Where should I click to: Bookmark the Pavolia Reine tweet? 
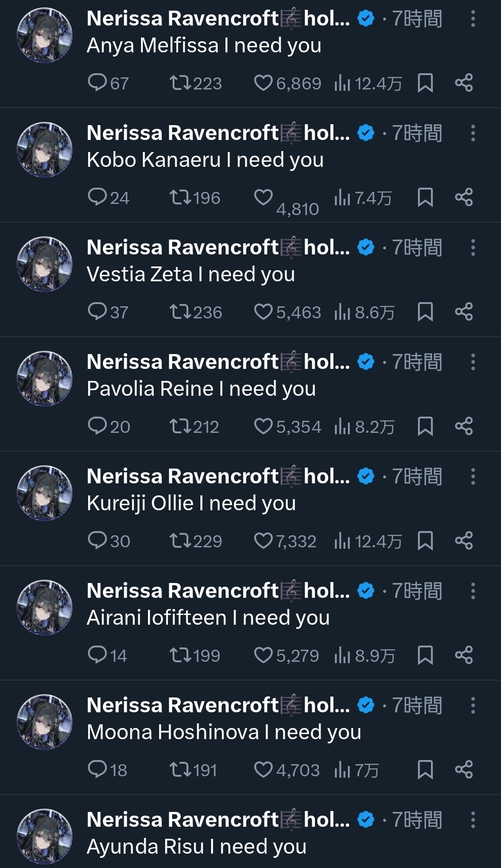[x=425, y=426]
